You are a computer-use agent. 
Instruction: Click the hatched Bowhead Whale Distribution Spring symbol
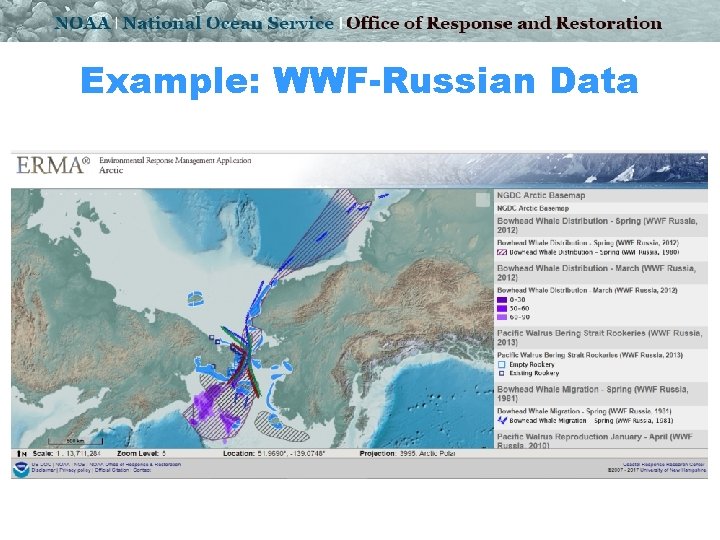click(x=502, y=252)
